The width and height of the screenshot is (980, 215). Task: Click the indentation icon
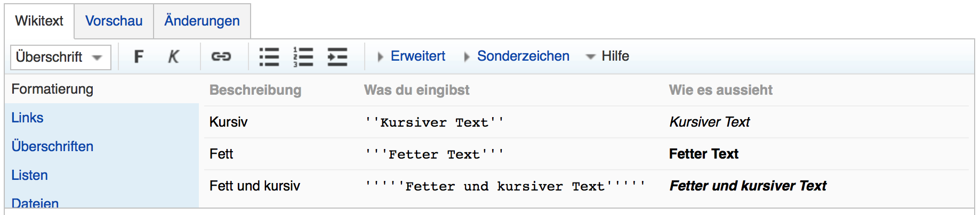(337, 56)
